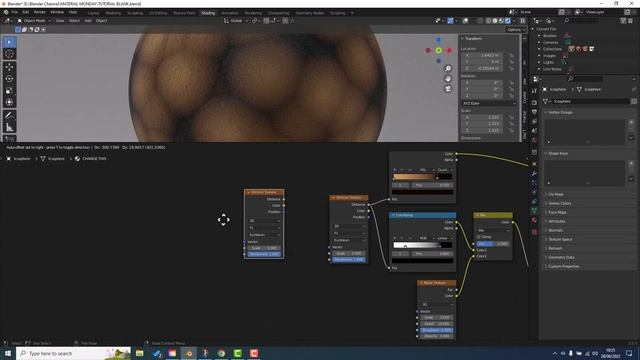Pause viewport render preview

(522, 20)
